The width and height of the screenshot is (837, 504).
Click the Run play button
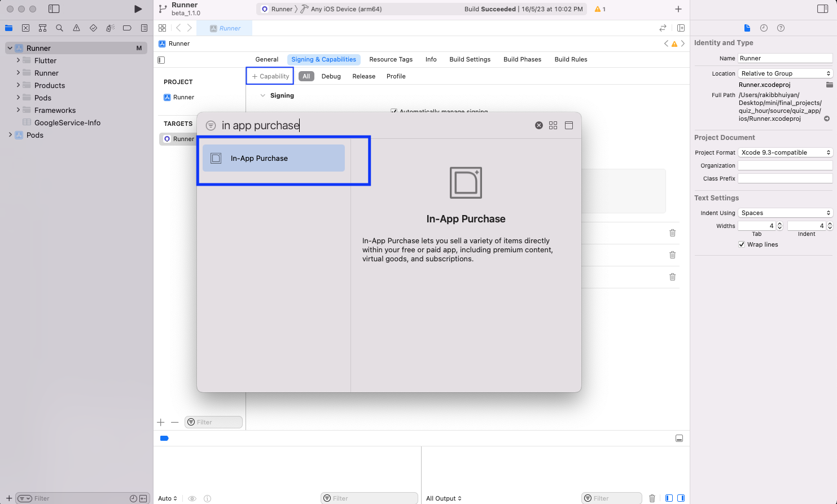138,9
